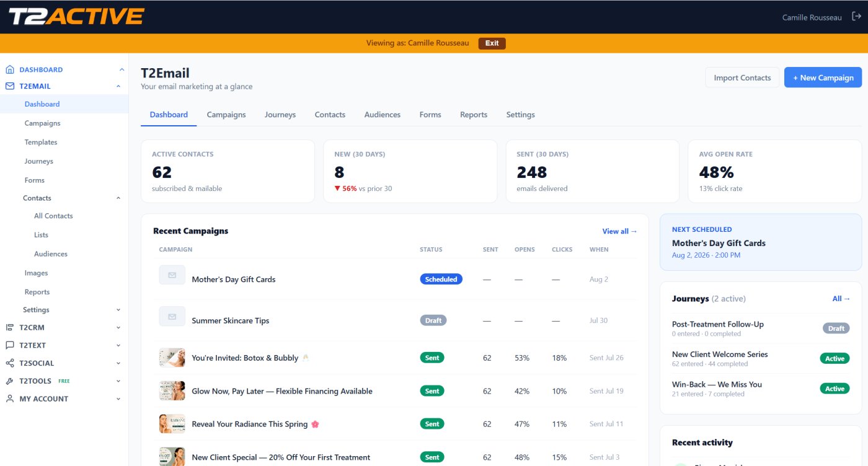868x466 pixels.
Task: Open New Client Special campaign thumbnail
Action: pyautogui.click(x=172, y=457)
